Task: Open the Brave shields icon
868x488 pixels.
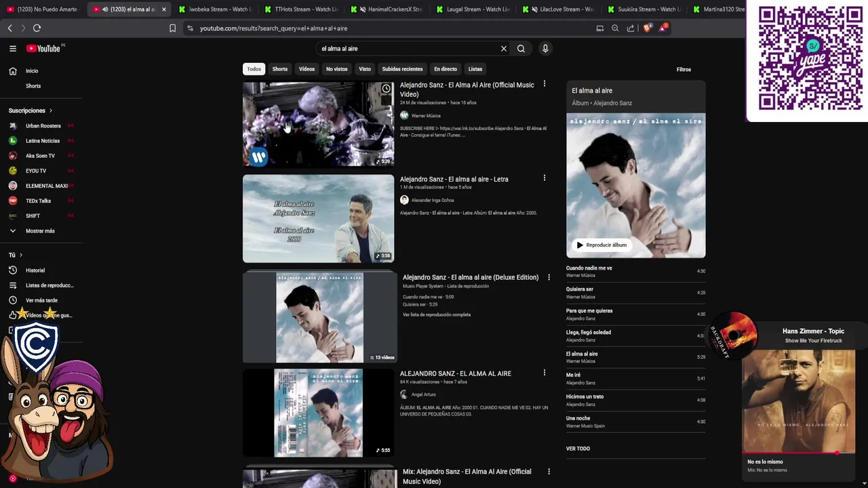Action: [x=646, y=28]
